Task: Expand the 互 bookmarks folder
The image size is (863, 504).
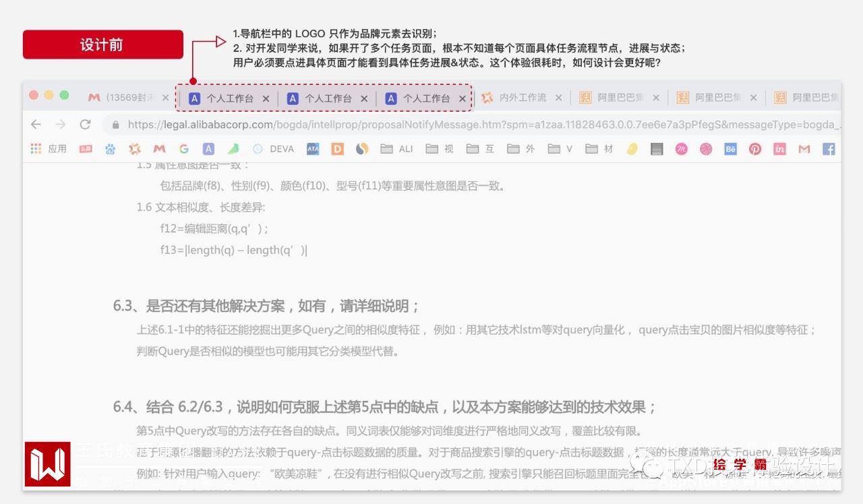Action: point(481,149)
